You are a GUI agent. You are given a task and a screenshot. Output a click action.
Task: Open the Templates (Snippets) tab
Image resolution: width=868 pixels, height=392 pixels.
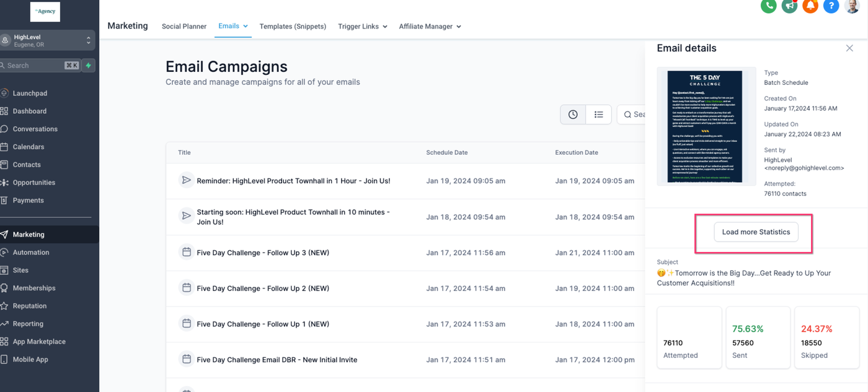pyautogui.click(x=293, y=27)
